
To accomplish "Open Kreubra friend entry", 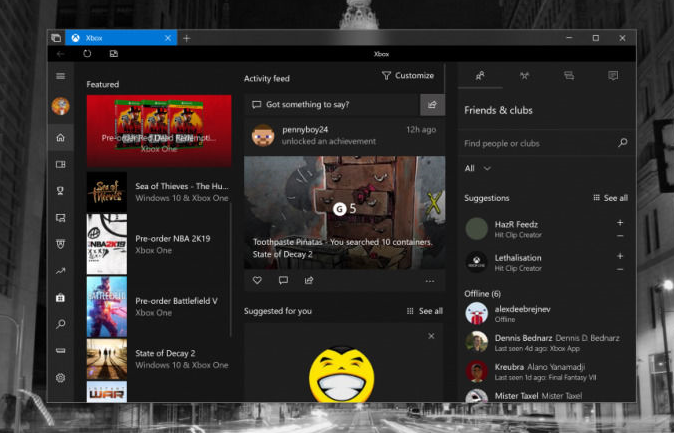I will [x=546, y=372].
